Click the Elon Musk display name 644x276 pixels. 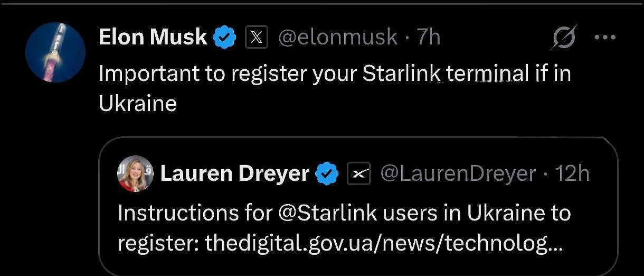pos(153,37)
